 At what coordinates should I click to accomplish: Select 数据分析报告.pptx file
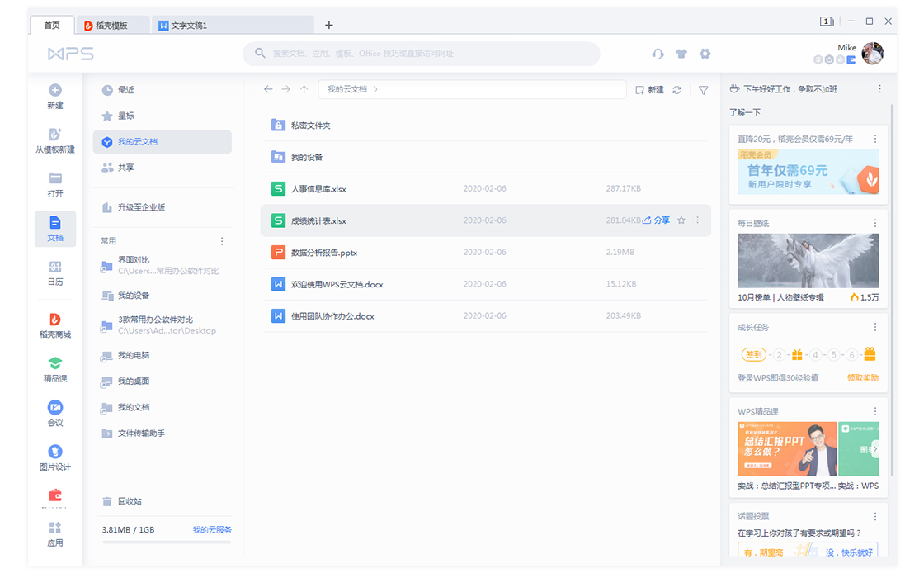click(x=486, y=253)
